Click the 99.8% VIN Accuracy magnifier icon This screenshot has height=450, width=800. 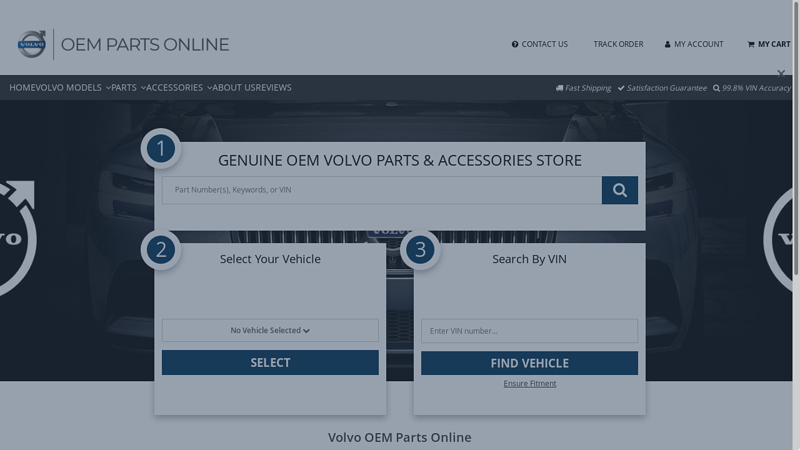point(716,88)
